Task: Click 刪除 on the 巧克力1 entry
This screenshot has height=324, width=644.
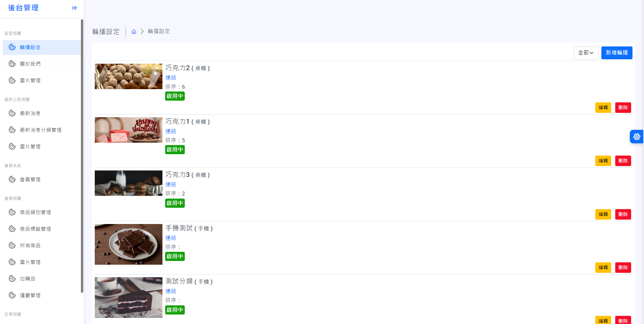Action: (623, 161)
